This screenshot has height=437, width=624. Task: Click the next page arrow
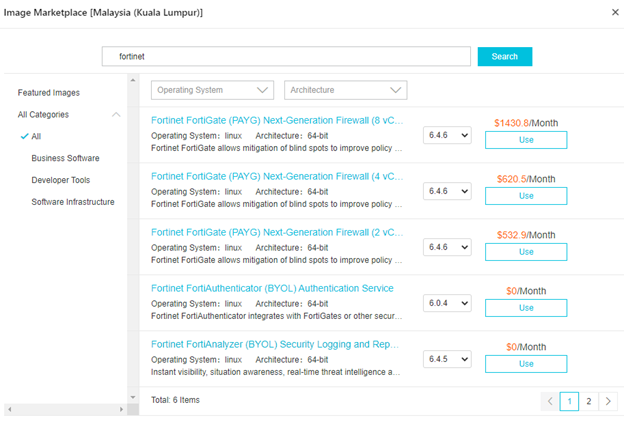point(609,401)
